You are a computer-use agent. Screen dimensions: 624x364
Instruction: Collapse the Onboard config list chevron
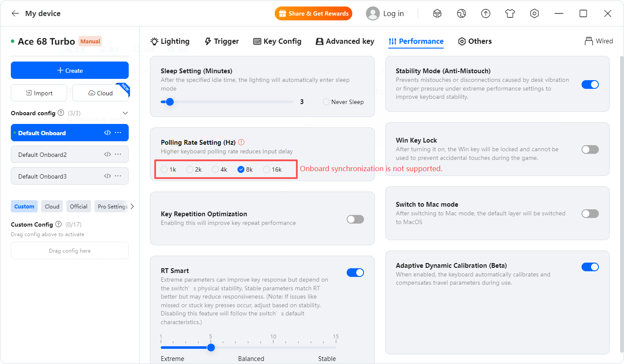126,113
